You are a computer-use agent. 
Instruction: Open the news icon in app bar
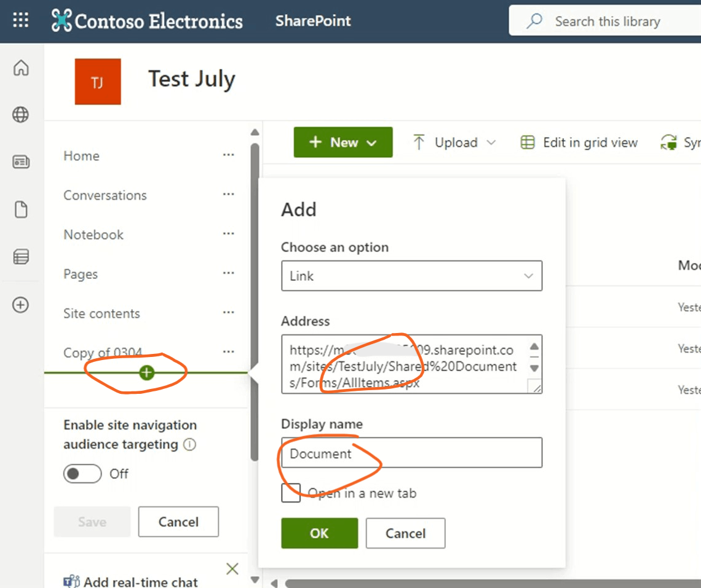tap(20, 162)
